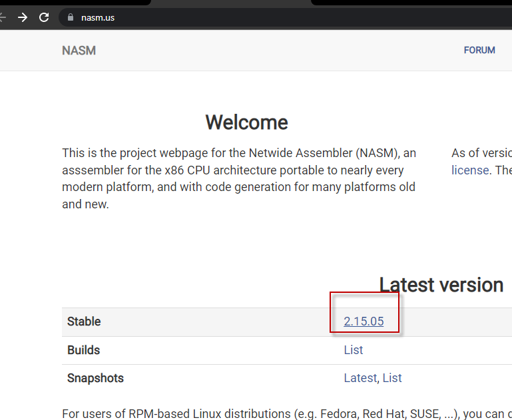
Task: Open the Snapshots List link
Action: tap(392, 378)
